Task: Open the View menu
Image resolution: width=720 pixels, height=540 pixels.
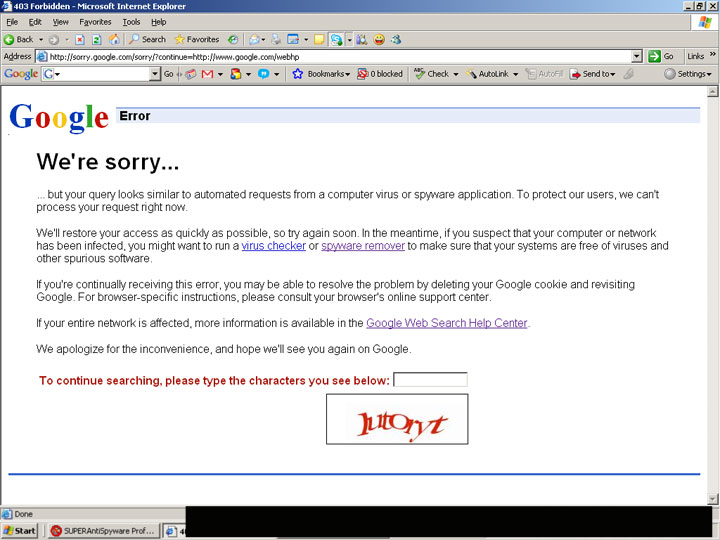Action: pyautogui.click(x=60, y=22)
